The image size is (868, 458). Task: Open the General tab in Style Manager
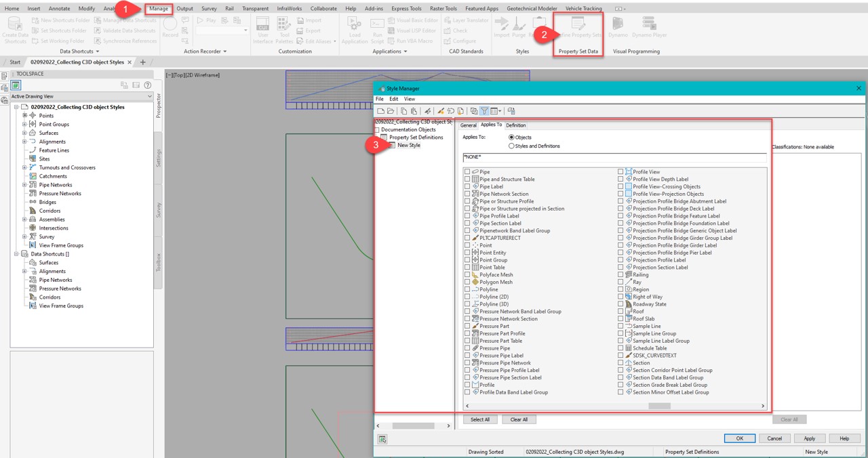point(469,125)
